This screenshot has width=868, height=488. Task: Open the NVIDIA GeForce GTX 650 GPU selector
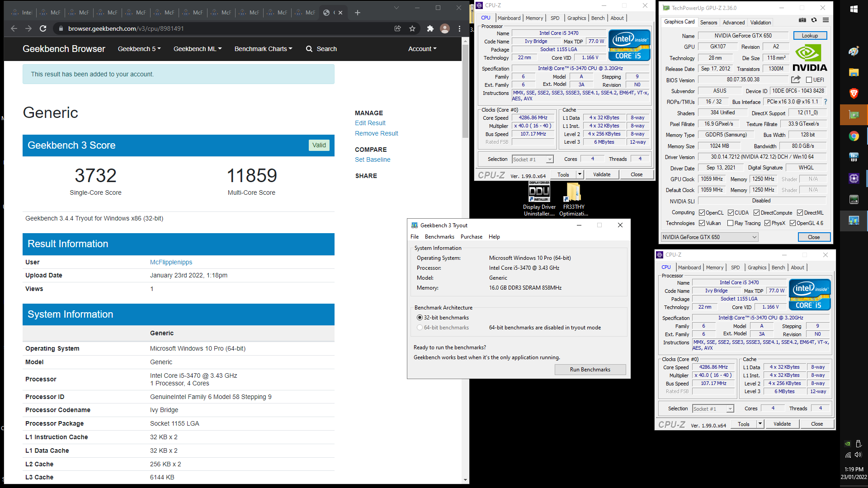tap(709, 237)
